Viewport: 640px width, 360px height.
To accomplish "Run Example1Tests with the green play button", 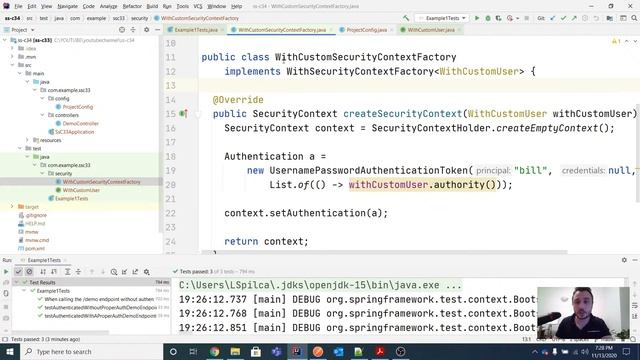I will click(476, 18).
